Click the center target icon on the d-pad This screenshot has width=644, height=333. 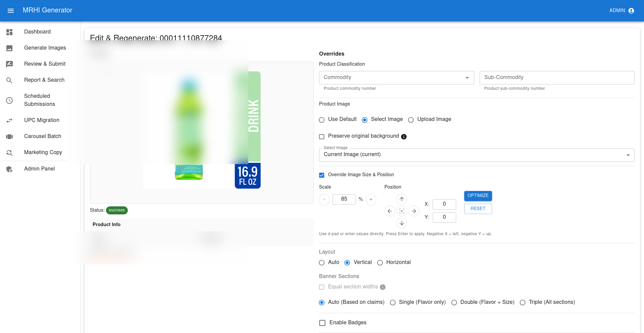(401, 211)
